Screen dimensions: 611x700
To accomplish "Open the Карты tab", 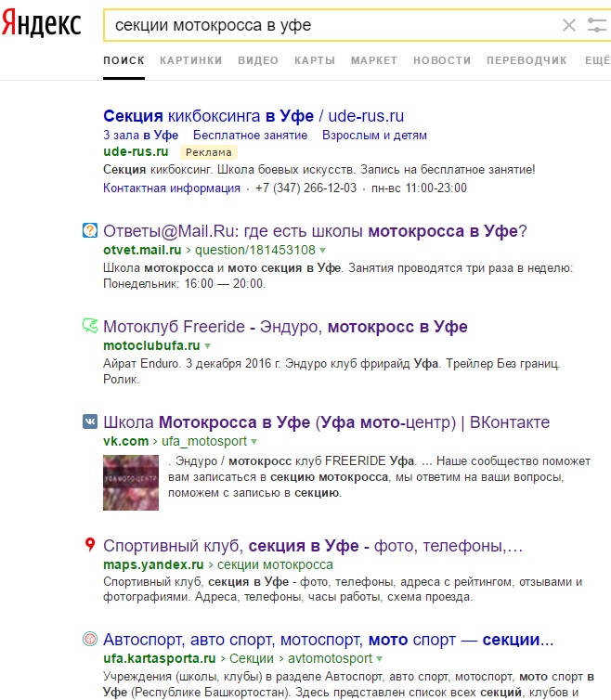I will pos(315,60).
